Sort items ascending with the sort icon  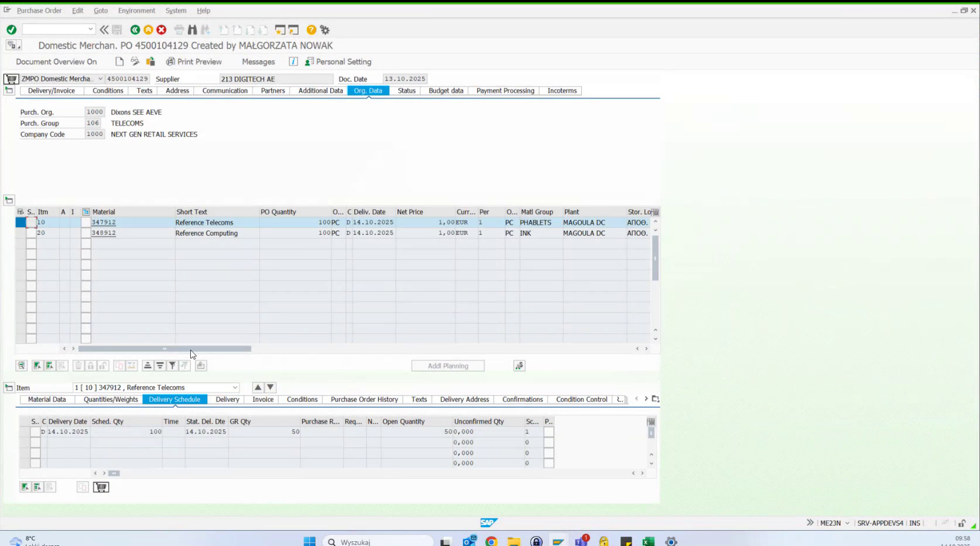pos(147,365)
